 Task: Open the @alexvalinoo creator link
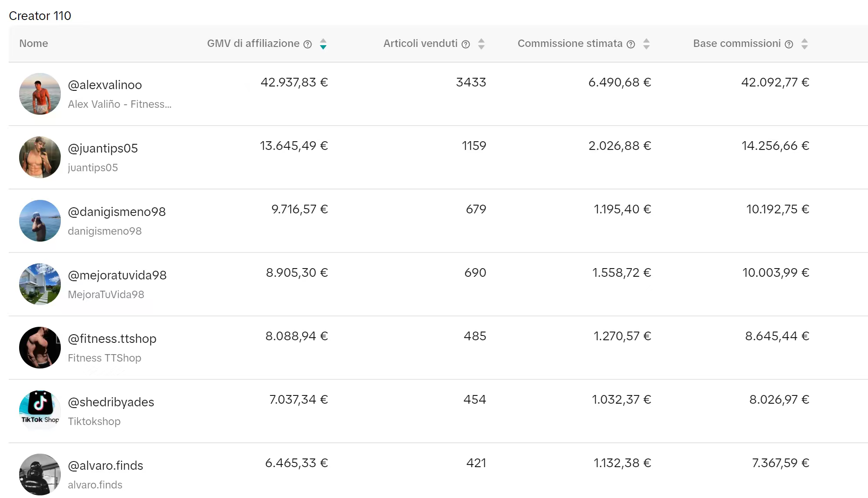(105, 85)
